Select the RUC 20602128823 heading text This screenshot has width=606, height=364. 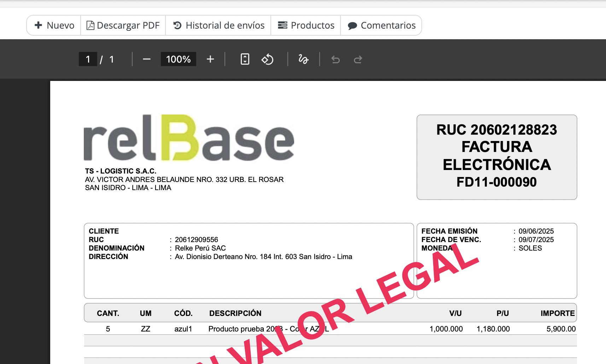pyautogui.click(x=497, y=130)
